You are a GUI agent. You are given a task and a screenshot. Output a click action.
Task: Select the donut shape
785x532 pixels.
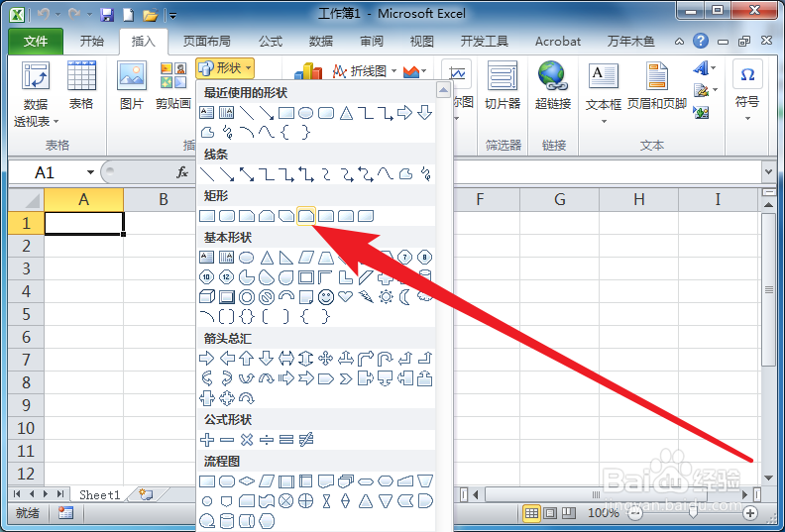pyautogui.click(x=247, y=297)
